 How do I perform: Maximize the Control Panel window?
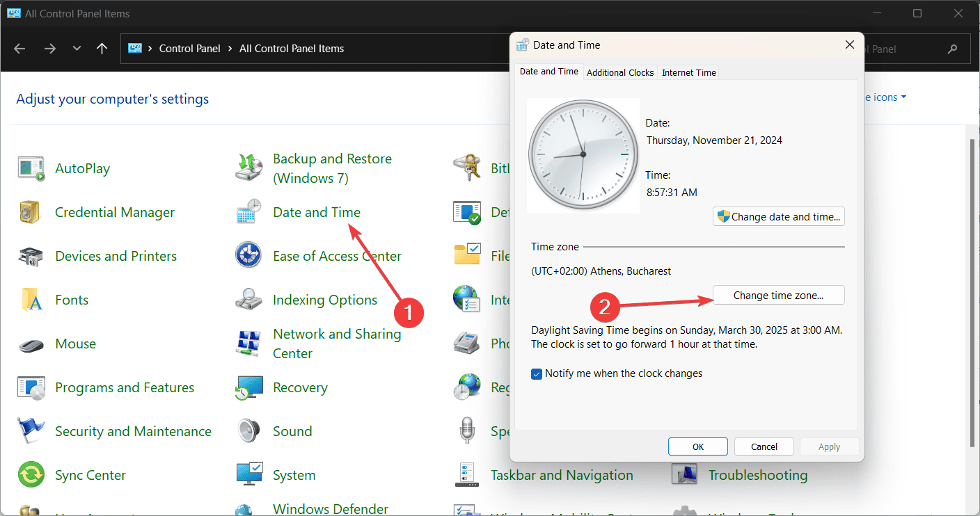pyautogui.click(x=917, y=13)
